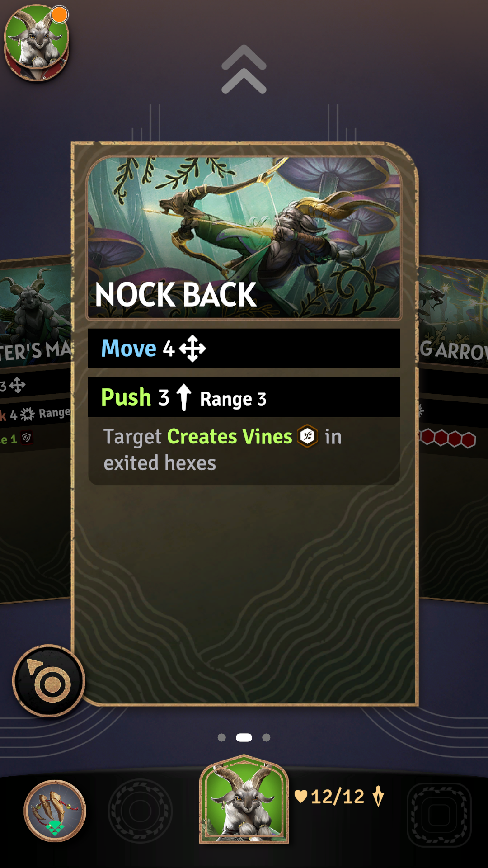Switch to the left partially visible card
This screenshot has width=488, height=868.
35,429
